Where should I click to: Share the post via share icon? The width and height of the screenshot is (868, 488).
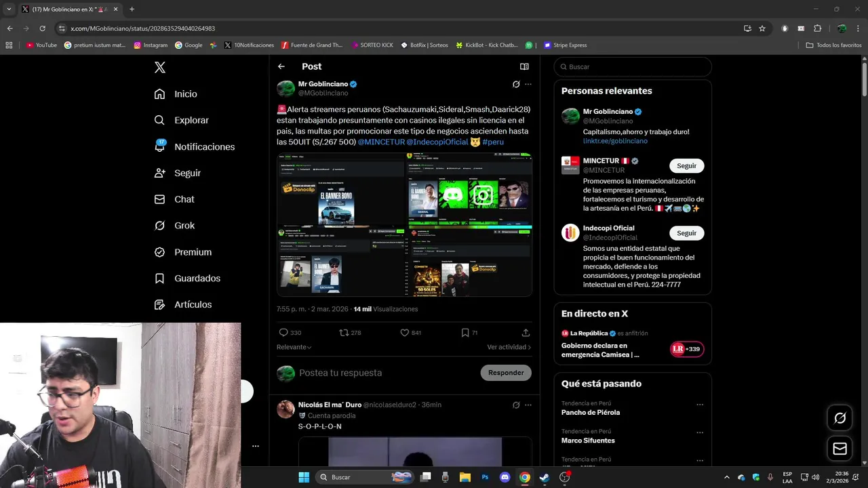pyautogui.click(x=526, y=333)
